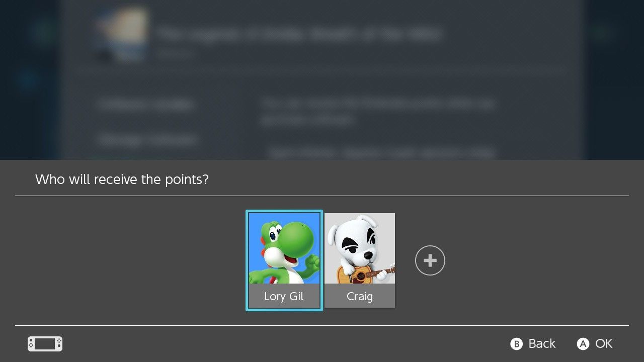Click the circled A button icon
This screenshot has width=644, height=362.
(x=583, y=344)
